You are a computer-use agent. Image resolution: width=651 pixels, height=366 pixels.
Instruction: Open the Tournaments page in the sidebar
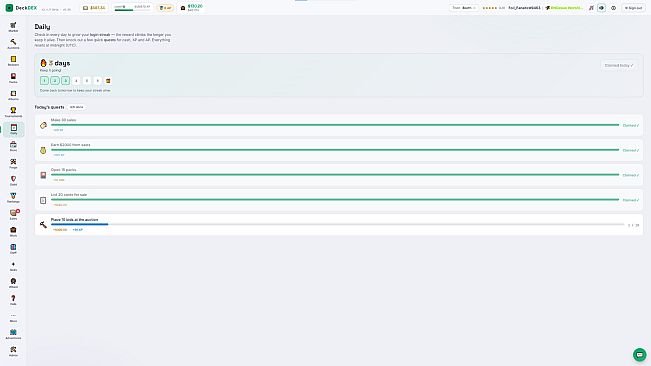[x=13, y=112]
